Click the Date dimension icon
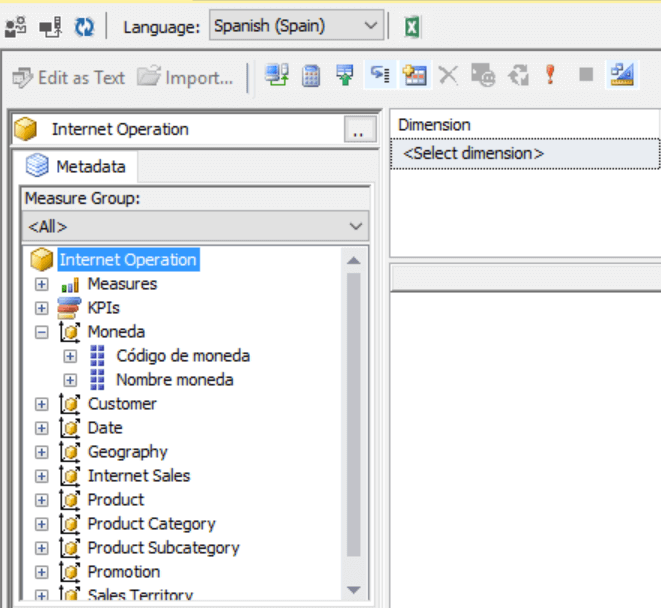Image resolution: width=661 pixels, height=608 pixels. click(x=70, y=428)
